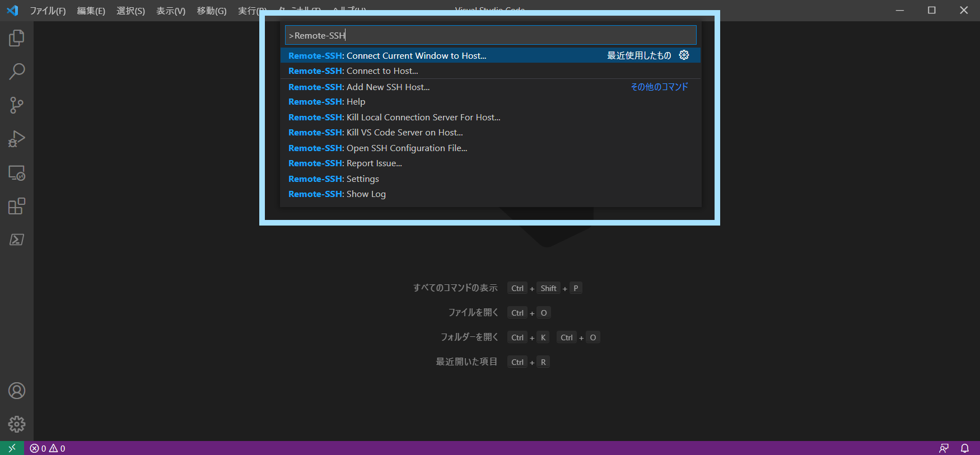The image size is (980, 455).
Task: Select Kill Local Connection Server For Host
Action: click(x=491, y=117)
